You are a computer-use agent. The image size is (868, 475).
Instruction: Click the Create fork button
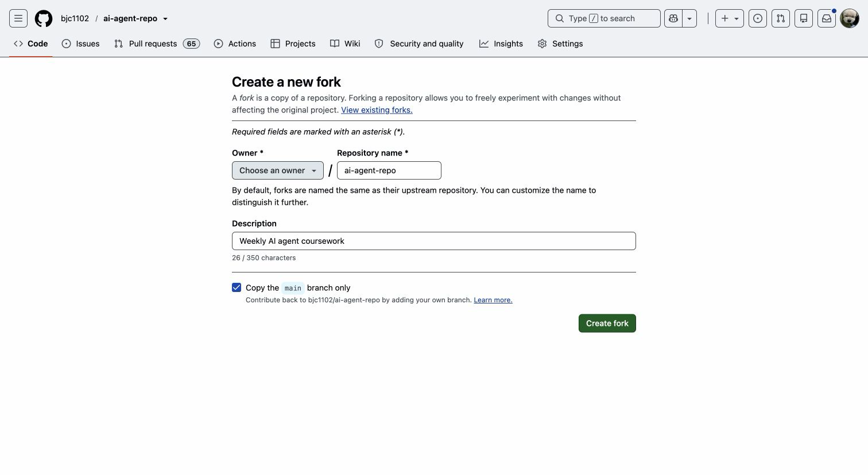coord(607,323)
